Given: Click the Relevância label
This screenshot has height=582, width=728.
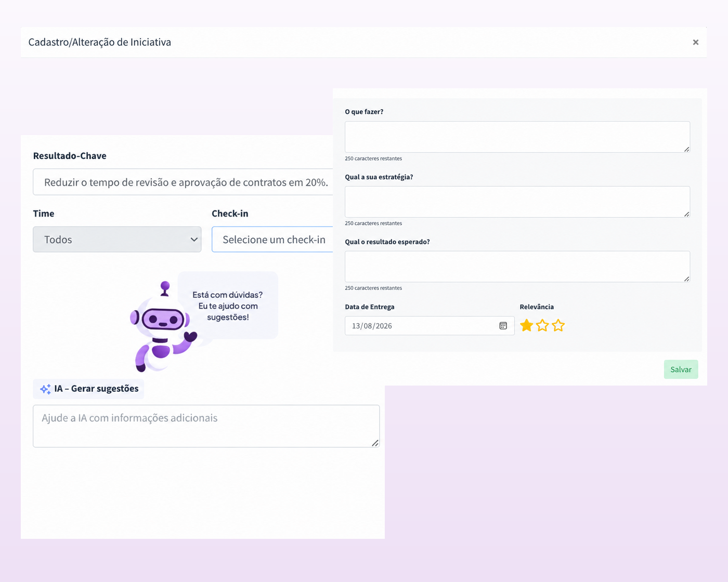Looking at the screenshot, I should (537, 307).
